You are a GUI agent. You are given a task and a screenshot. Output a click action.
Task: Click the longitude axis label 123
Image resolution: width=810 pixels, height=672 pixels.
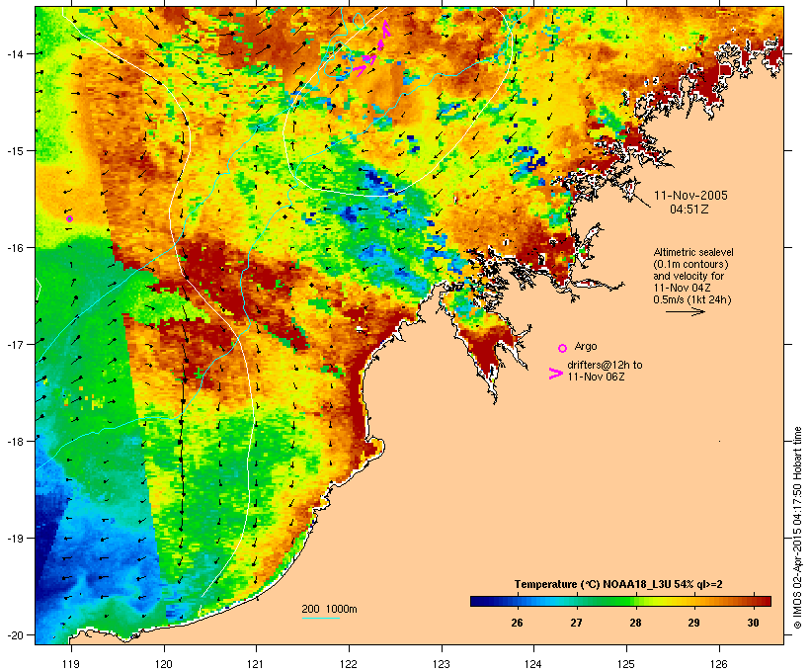442,664
